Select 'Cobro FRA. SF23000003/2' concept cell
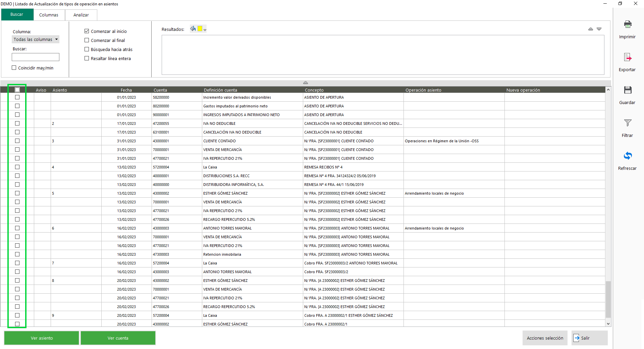Image resolution: width=644 pixels, height=349 pixels. coord(353,272)
